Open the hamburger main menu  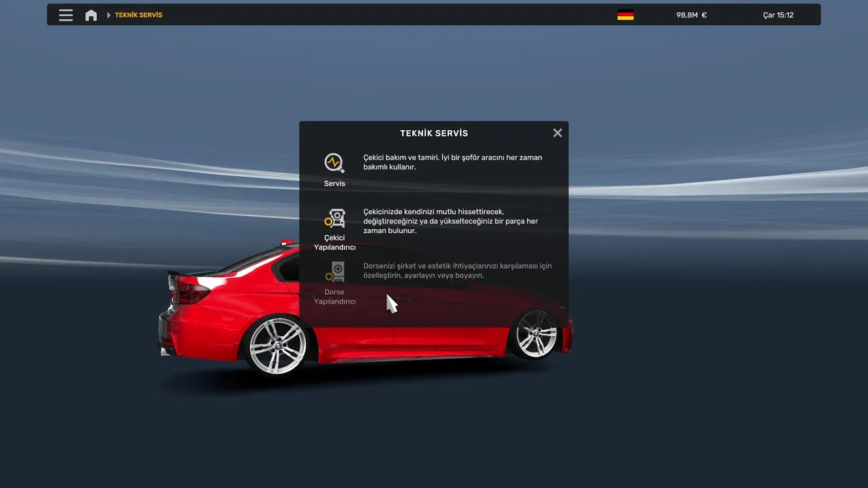pos(66,15)
